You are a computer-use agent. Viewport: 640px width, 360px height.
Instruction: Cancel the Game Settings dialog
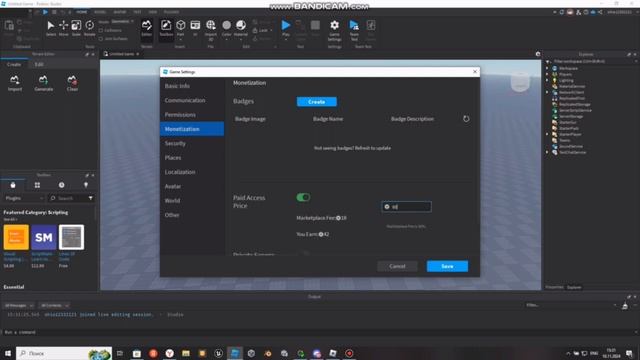pos(397,266)
